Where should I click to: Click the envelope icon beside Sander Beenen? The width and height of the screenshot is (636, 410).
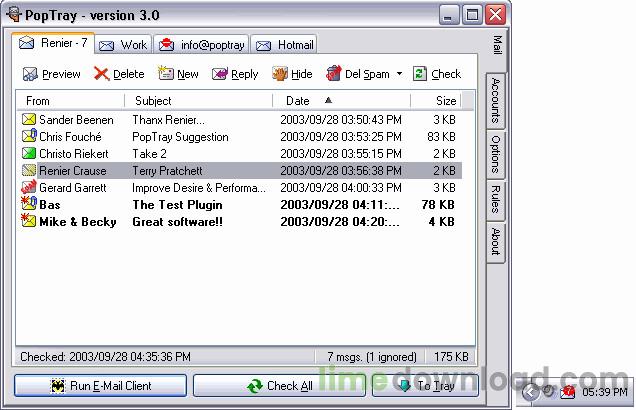29,119
